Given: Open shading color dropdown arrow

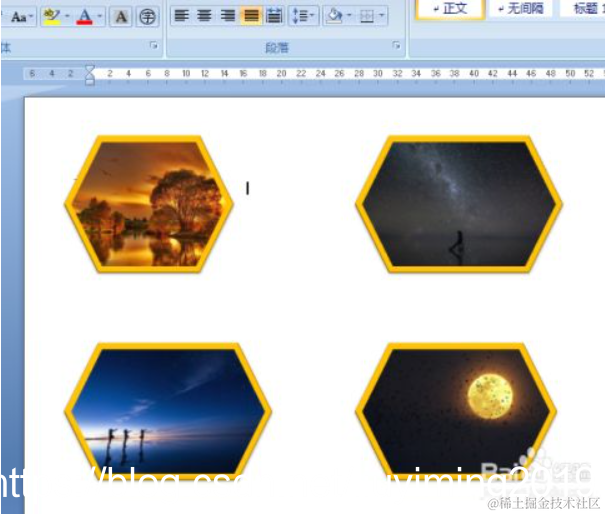Looking at the screenshot, I should [349, 15].
